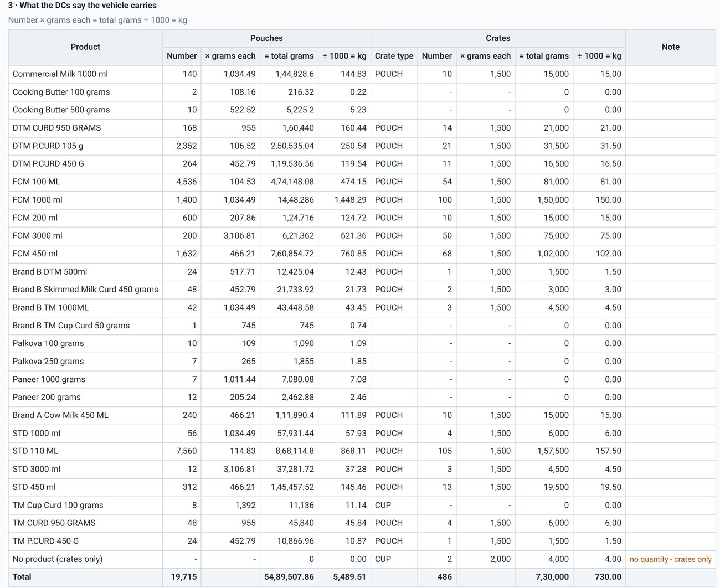Select the 'Commercial Milk 1000 ml' product cell
Image resolution: width=720 pixels, height=588 pixels.
point(85,74)
